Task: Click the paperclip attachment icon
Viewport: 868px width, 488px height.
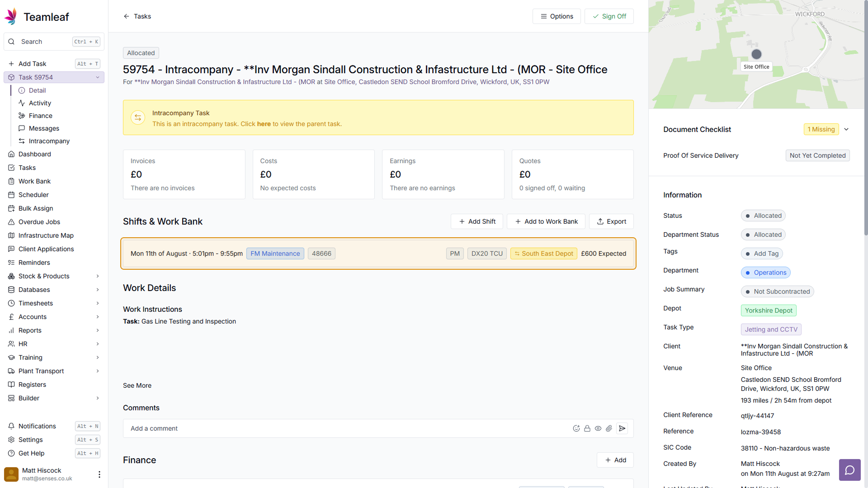Action: click(609, 428)
